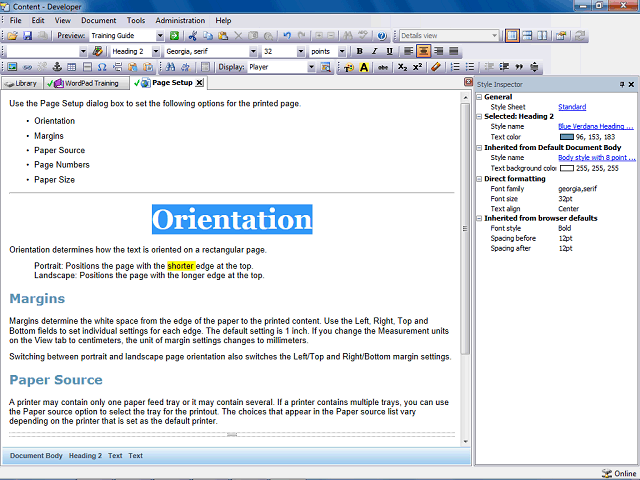Click the Save disk icon
640x480 pixels.
click(x=27, y=36)
